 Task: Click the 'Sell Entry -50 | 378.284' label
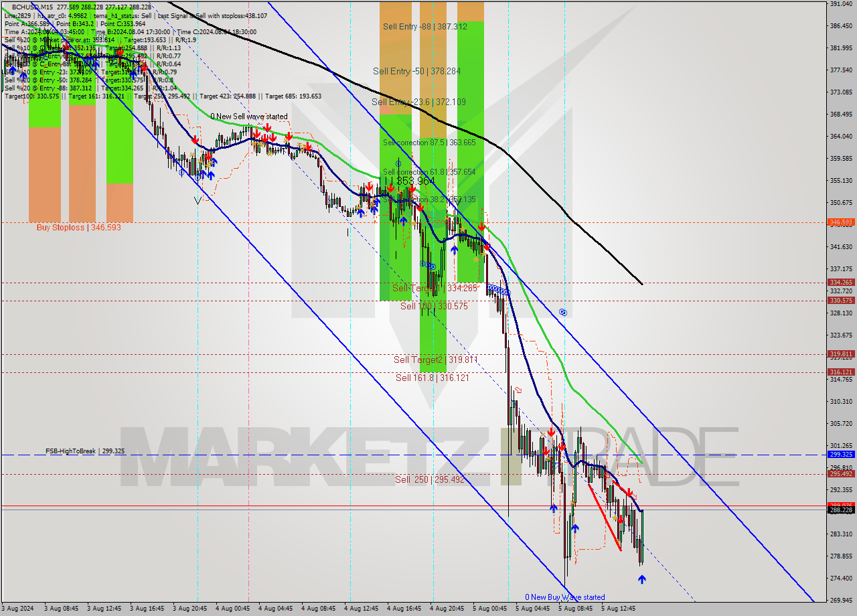(418, 71)
